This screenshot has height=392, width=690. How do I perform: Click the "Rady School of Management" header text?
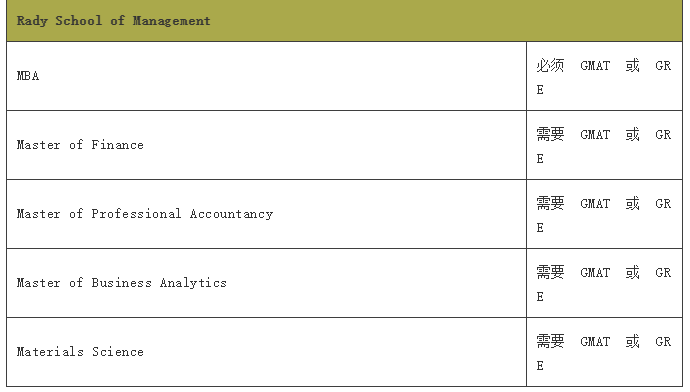coord(113,21)
